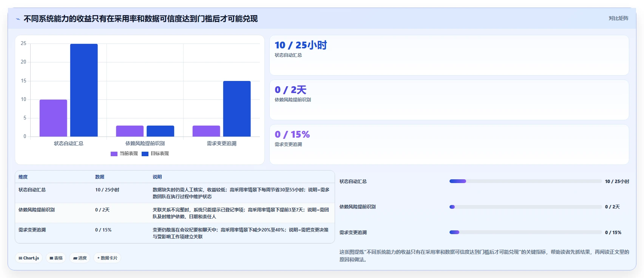644x278 pixels.
Task: Click progress label 状态自动汇总 on right
Action: click(x=353, y=182)
